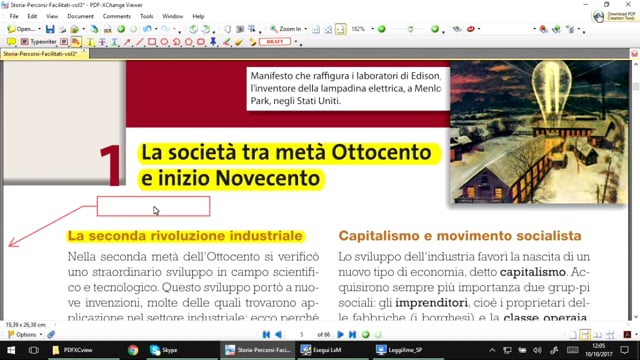Select the Strikeout text tool
Image resolution: width=640 pixels, height=360 pixels.
tap(102, 42)
